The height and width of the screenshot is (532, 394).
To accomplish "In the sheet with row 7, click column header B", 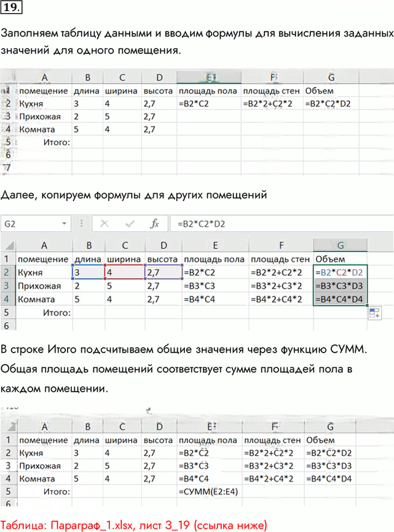I will coord(87,77).
